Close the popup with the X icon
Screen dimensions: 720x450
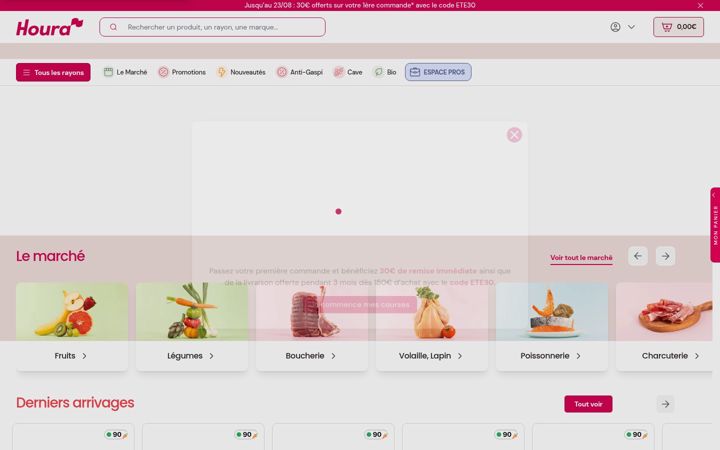[x=514, y=135]
